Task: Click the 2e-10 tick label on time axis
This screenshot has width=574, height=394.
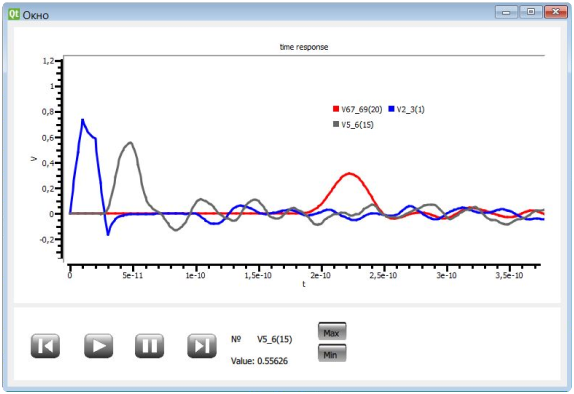Action: click(321, 275)
